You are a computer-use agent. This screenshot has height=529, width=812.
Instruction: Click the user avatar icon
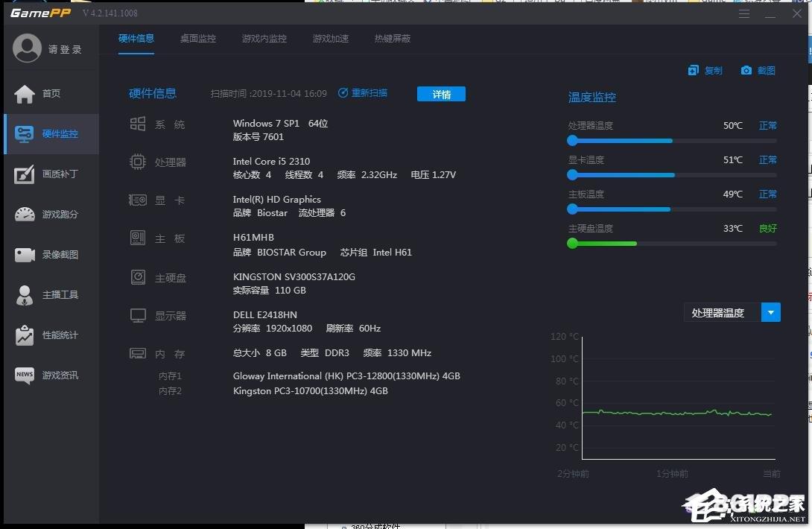tap(27, 48)
